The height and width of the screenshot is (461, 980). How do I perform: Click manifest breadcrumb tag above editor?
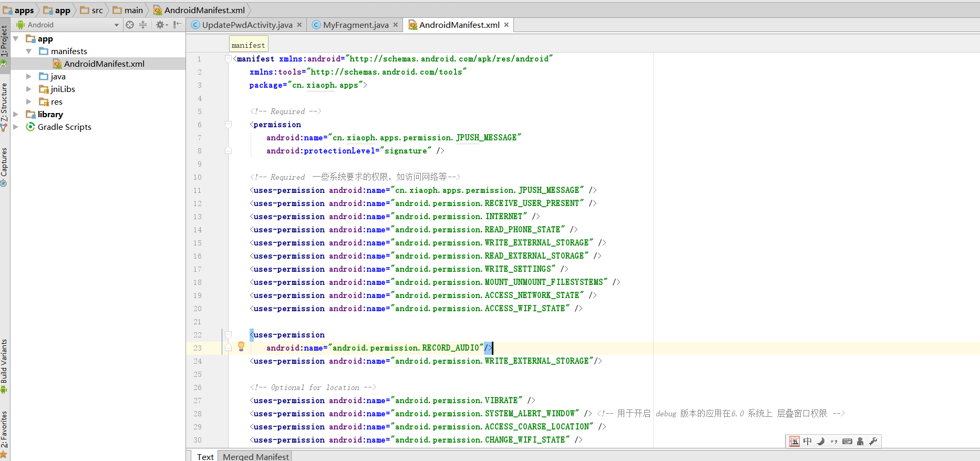click(249, 45)
